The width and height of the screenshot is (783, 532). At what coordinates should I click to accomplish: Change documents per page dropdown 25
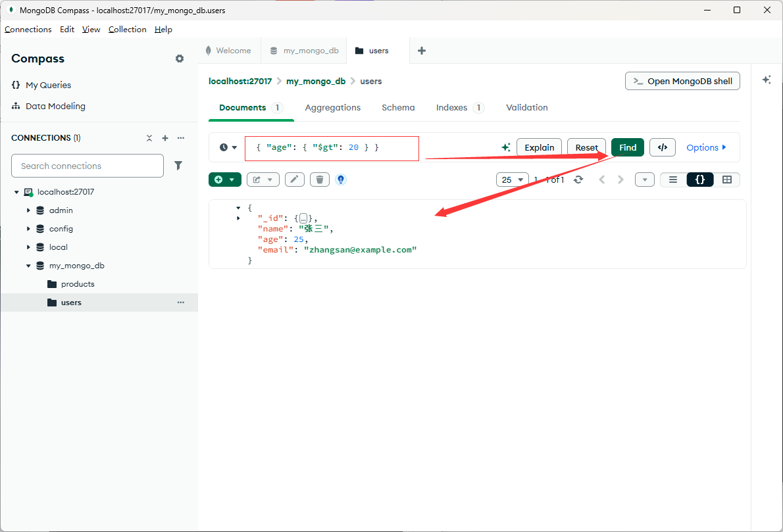[x=513, y=180]
